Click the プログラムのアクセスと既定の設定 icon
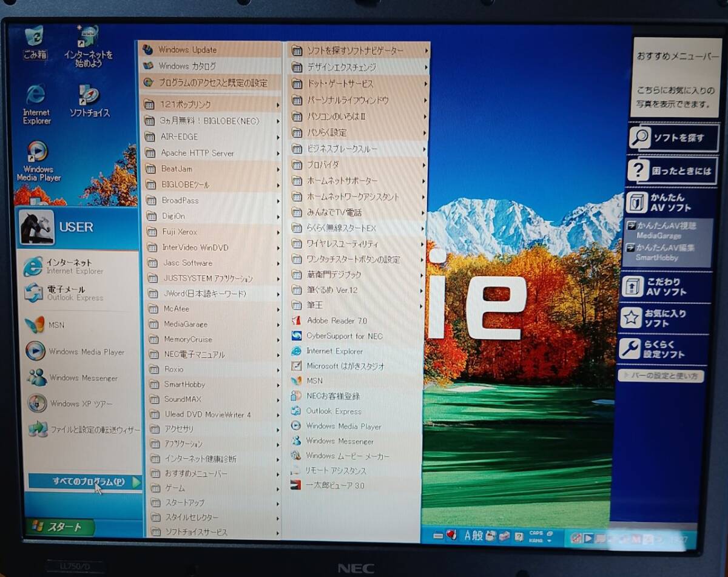Image resolution: width=728 pixels, height=577 pixels. 147,82
